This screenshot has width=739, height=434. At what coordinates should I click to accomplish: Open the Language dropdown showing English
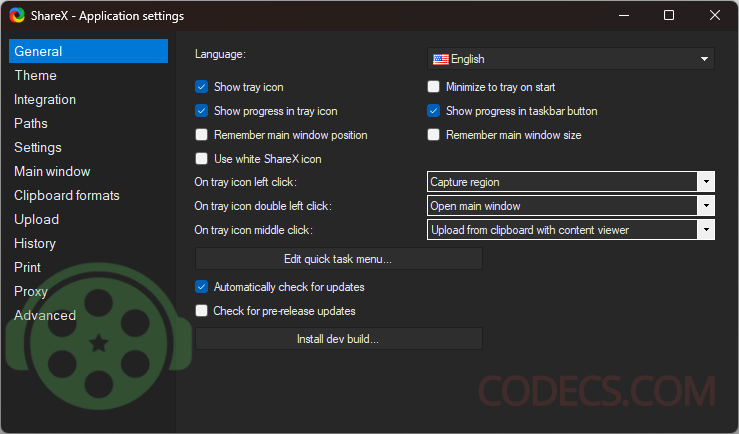coord(571,59)
